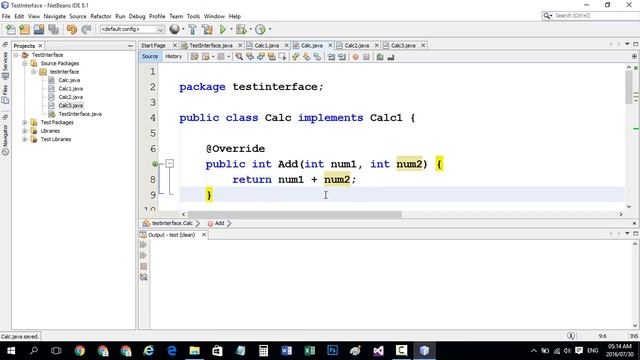Viewport: 640px width, 360px height.
Task: Click the Comment editor toolbar icon
Action: tap(380, 57)
